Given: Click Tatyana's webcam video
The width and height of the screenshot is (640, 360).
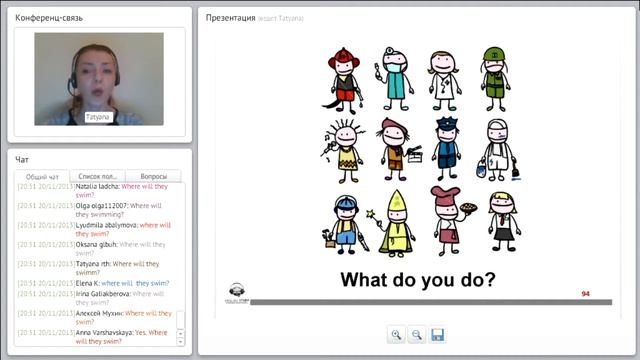Looking at the screenshot, I should click(99, 79).
